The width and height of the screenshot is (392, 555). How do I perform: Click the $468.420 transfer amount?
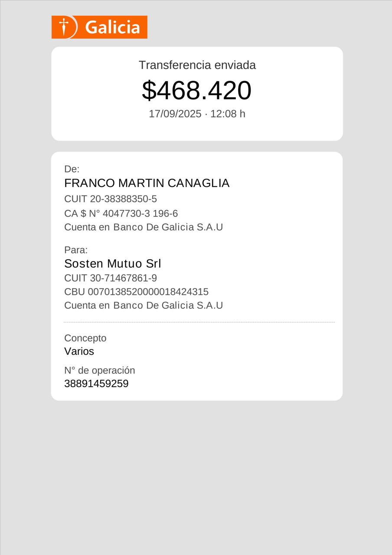pyautogui.click(x=196, y=91)
